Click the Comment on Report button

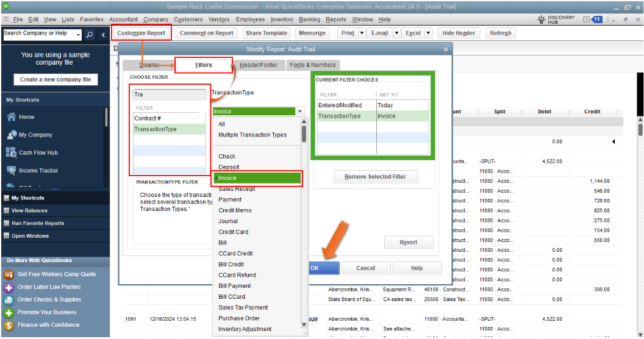pos(207,34)
